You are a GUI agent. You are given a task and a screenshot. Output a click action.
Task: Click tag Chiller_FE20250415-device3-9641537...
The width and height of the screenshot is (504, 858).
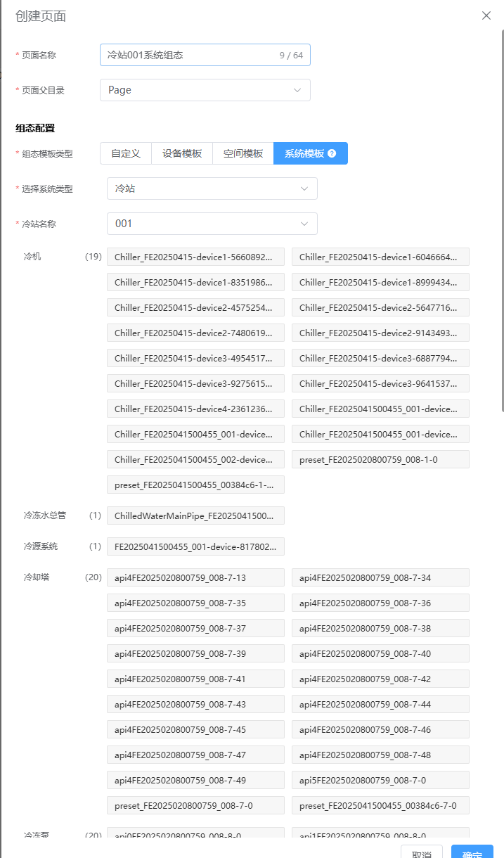tap(380, 383)
